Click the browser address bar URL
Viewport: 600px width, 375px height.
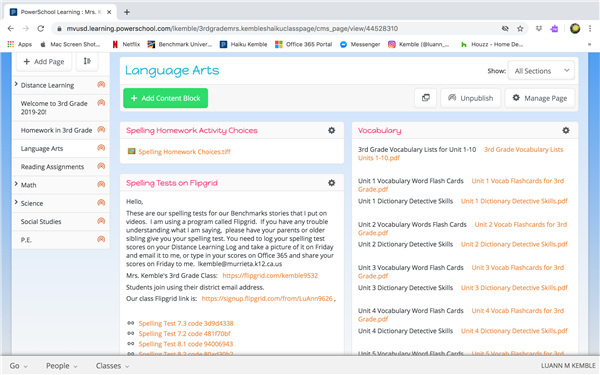(x=232, y=28)
